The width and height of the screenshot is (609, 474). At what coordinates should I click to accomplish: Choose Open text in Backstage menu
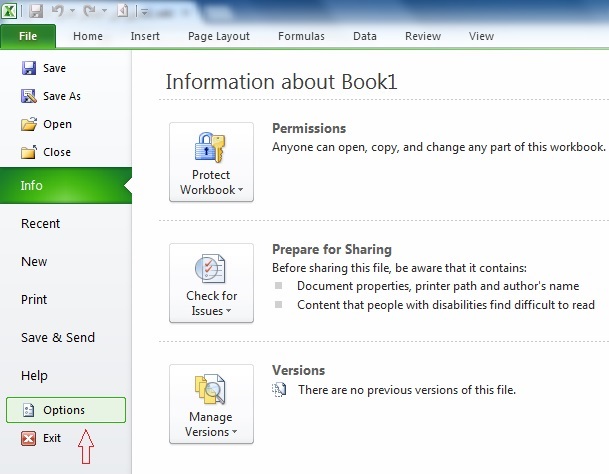pos(57,124)
